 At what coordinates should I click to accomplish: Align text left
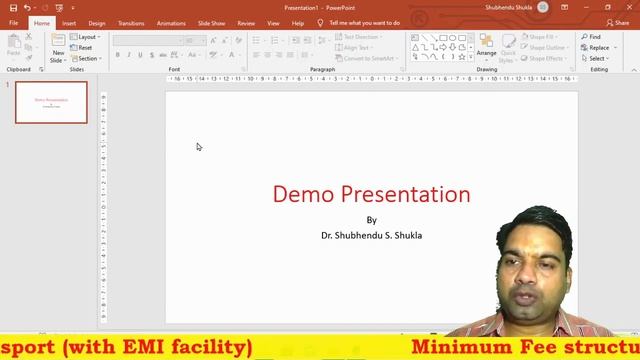[256, 55]
